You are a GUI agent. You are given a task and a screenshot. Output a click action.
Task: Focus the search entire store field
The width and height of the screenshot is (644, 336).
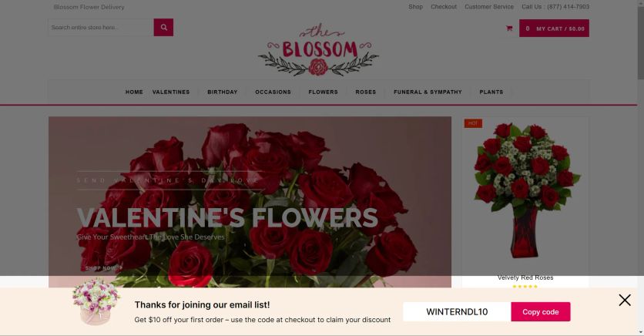[x=101, y=27]
